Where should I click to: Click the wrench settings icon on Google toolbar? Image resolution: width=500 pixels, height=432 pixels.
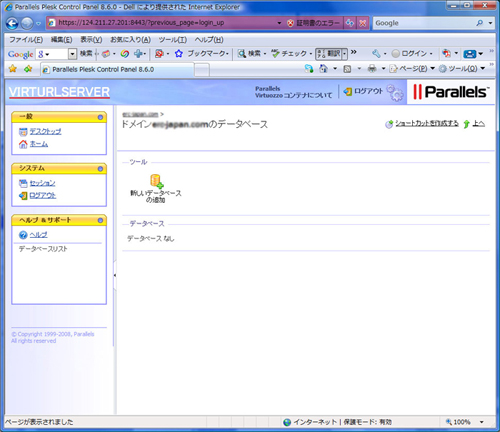point(376,53)
